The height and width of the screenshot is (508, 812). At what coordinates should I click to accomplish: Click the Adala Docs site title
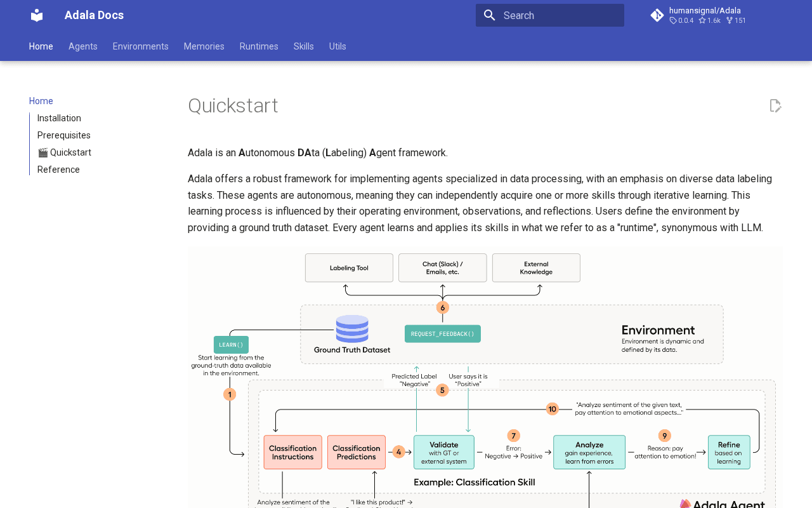click(x=94, y=15)
